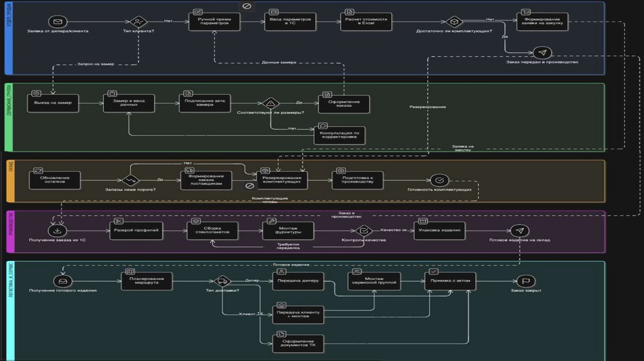This screenshot has width=644, height=361.
Task: Select the 'Получение готового изделия' inbox event
Action: (x=63, y=281)
